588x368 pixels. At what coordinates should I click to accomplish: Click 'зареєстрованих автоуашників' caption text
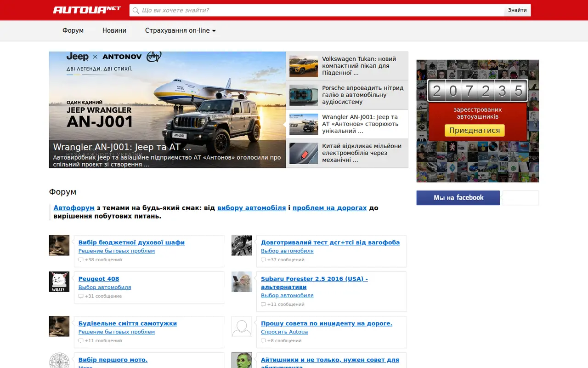coord(478,113)
